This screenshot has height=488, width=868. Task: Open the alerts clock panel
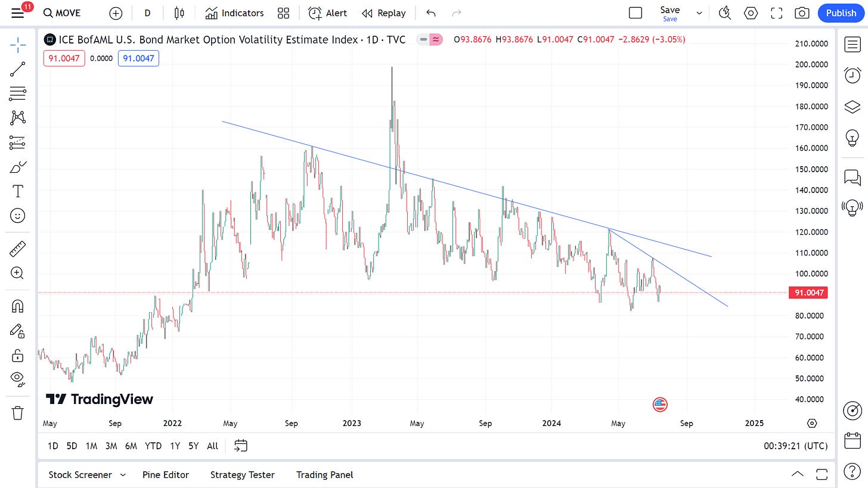852,75
